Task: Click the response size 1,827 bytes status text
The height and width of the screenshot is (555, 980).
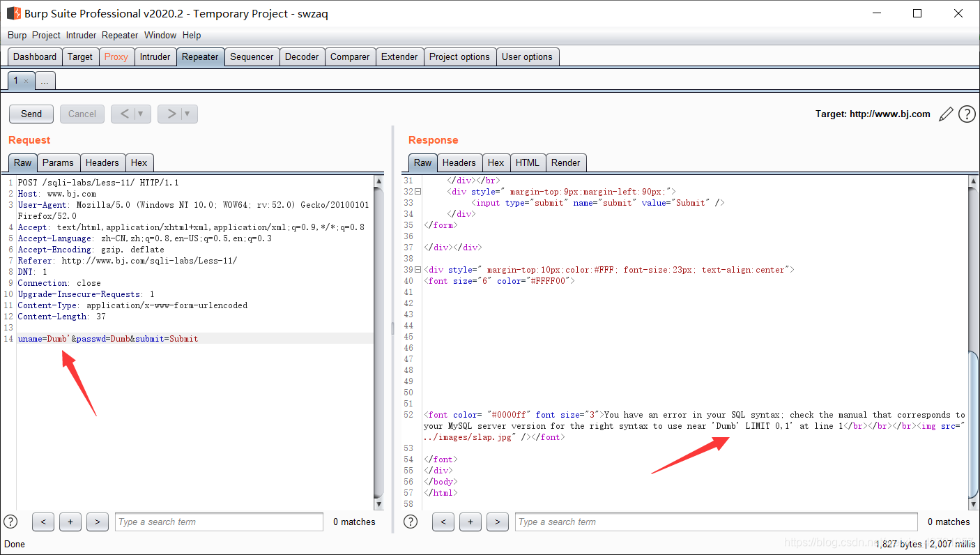Action: point(899,543)
